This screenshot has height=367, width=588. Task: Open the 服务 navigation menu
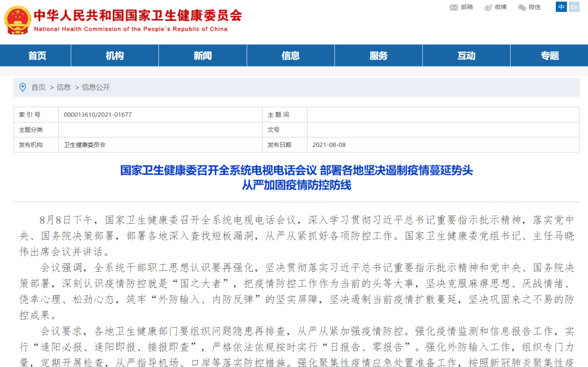point(378,56)
